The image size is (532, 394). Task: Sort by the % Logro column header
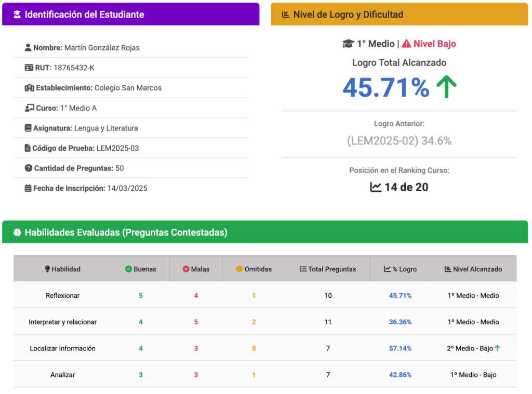pos(400,269)
